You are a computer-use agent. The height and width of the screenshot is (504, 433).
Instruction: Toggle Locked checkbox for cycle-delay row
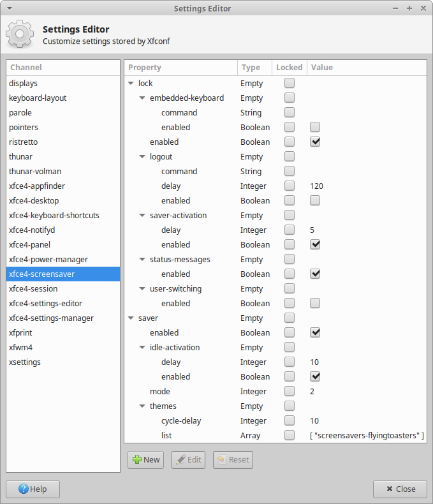pos(290,420)
